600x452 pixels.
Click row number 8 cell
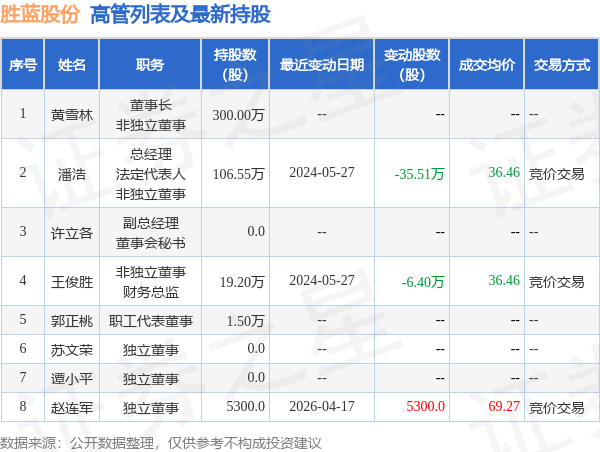click(23, 406)
